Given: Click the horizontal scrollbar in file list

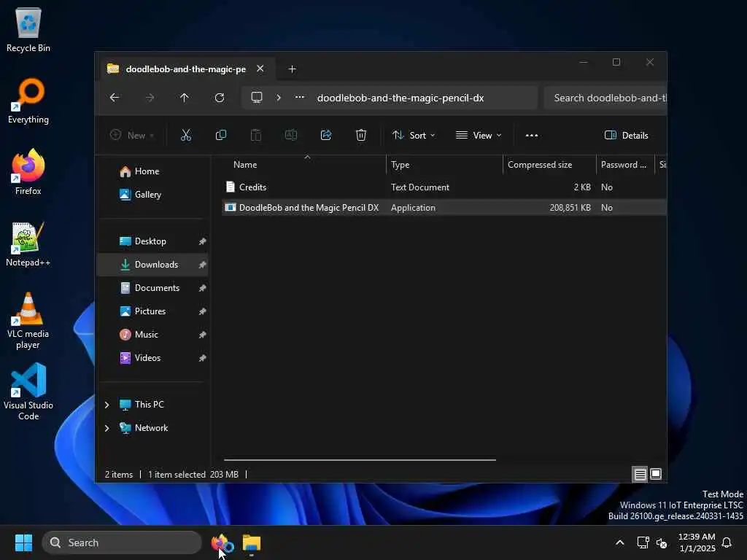Looking at the screenshot, I should tap(360, 460).
